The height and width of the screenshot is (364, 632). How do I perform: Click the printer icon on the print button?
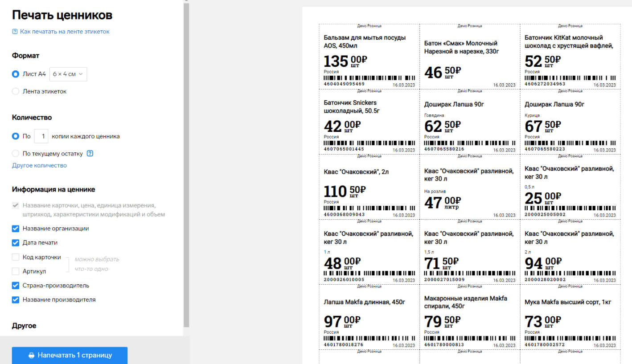point(31,356)
